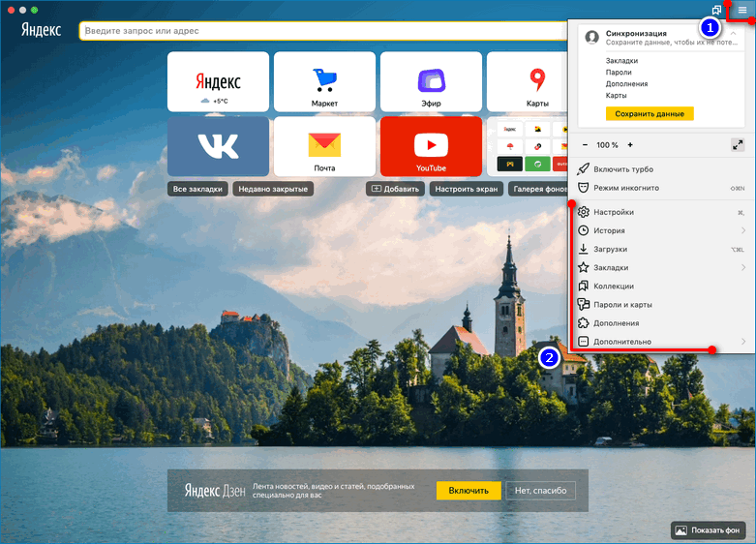Open History clock icon
Screen dimensions: 756x544
pos(583,230)
